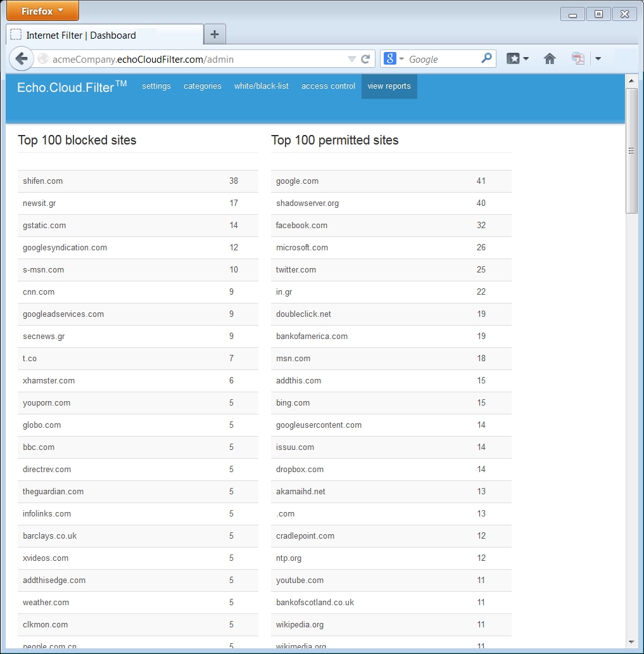Click count 41 beside google.com
The width and height of the screenshot is (644, 654).
pyautogui.click(x=481, y=181)
